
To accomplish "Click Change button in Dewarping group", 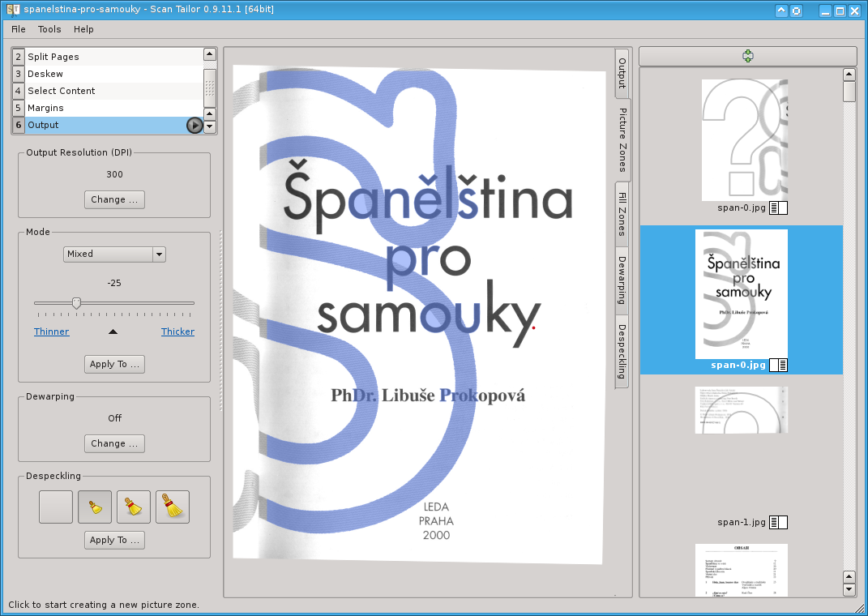I will click(114, 444).
